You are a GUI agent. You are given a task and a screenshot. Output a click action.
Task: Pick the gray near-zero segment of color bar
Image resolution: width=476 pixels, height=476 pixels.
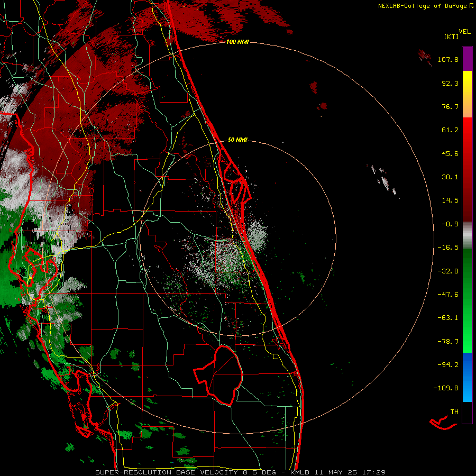pyautogui.click(x=467, y=234)
